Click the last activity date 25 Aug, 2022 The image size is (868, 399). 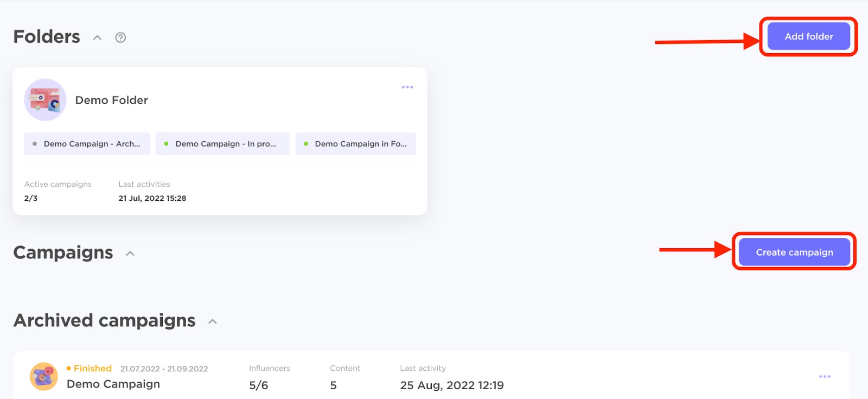coord(451,385)
